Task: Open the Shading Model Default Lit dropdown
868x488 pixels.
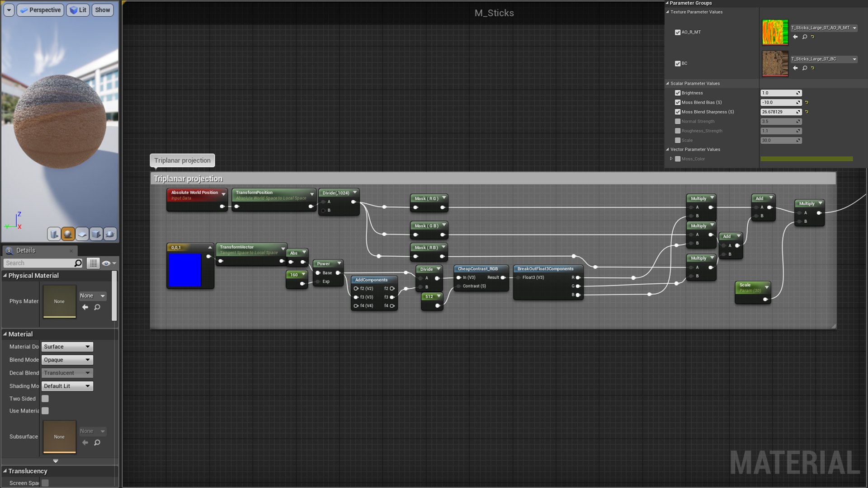Action: point(67,386)
